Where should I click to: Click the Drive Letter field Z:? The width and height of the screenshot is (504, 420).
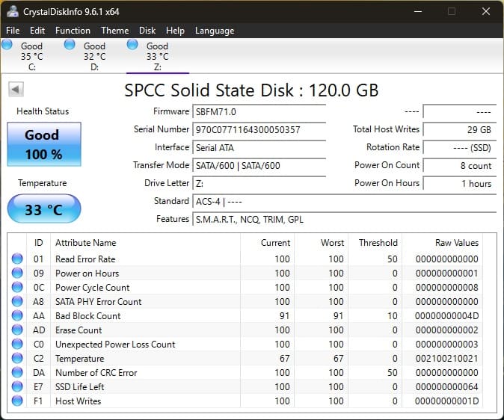(259, 184)
